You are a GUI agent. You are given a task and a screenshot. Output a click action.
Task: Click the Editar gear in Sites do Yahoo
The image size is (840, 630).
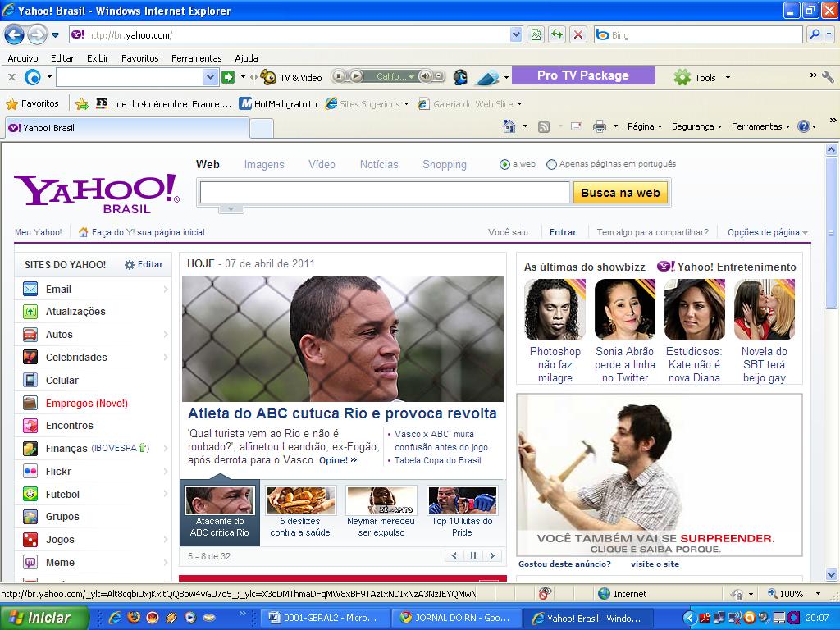pos(144,264)
